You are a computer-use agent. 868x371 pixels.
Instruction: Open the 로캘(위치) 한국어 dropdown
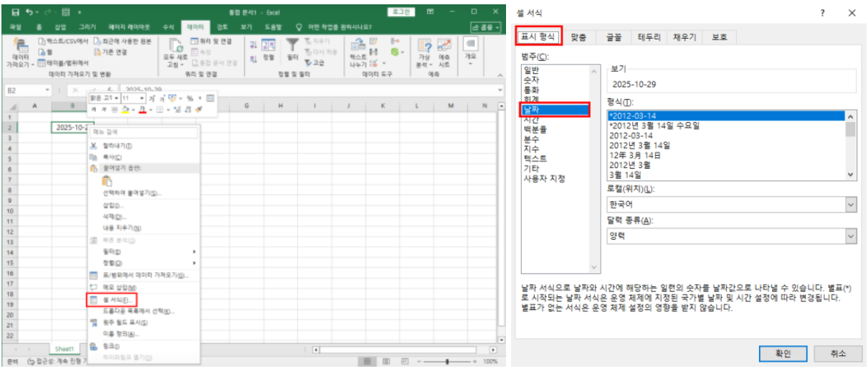(851, 205)
